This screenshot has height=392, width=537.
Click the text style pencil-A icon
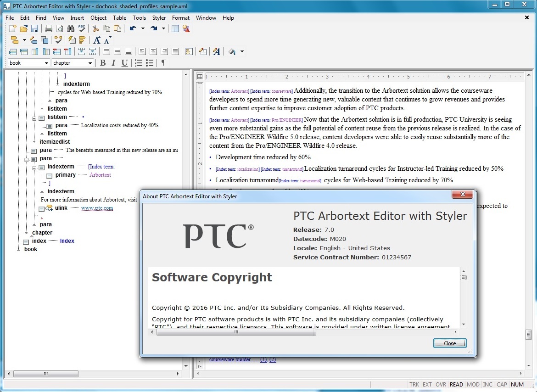point(216,52)
